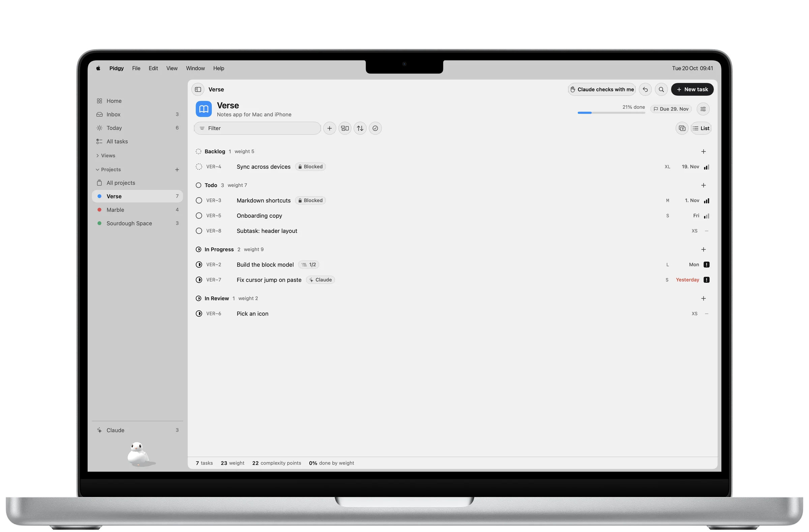
Task: Click the undo arrow button
Action: click(645, 89)
